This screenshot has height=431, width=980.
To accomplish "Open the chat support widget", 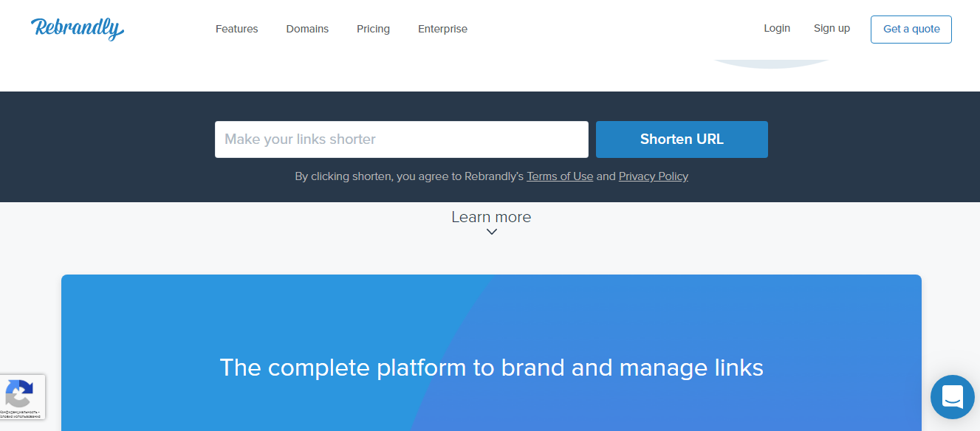I will click(x=952, y=397).
